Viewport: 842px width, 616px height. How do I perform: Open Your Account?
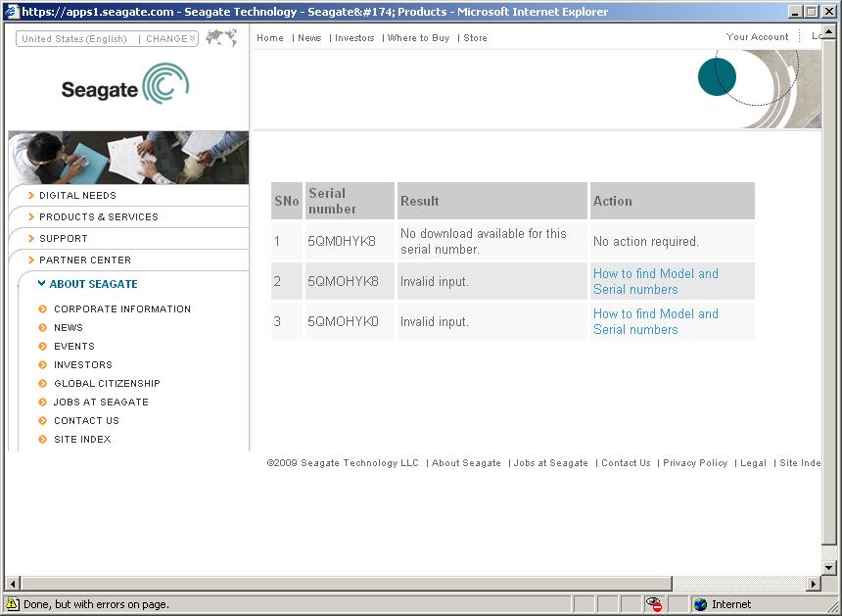tap(757, 37)
